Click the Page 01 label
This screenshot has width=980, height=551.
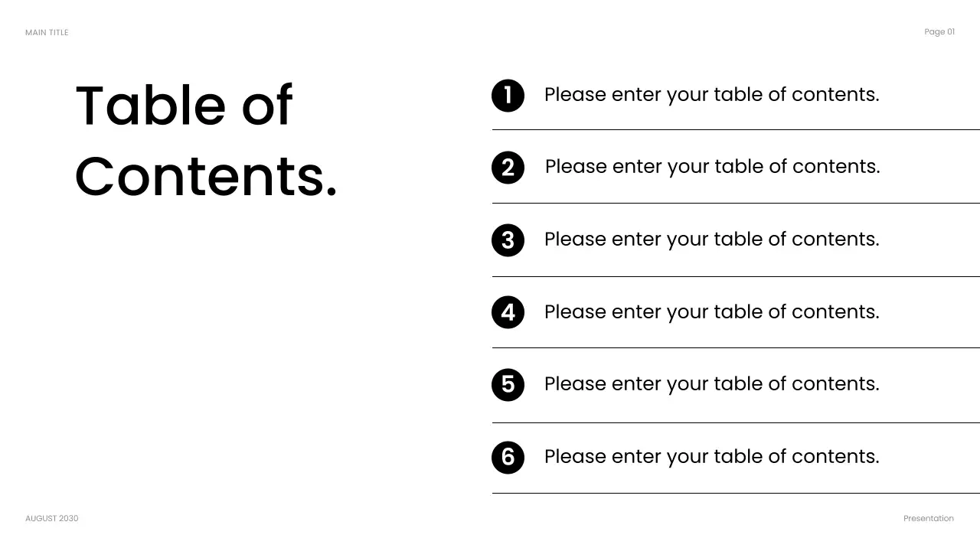tap(939, 32)
